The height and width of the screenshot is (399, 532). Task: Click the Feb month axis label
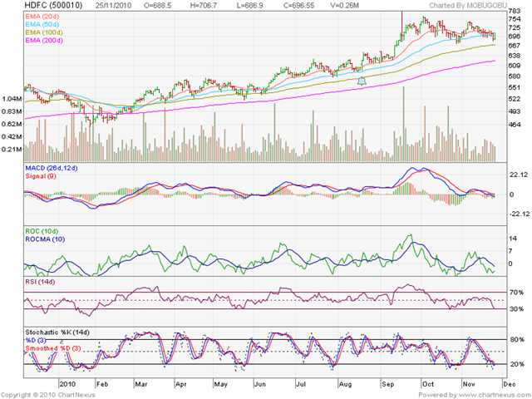coord(102,384)
